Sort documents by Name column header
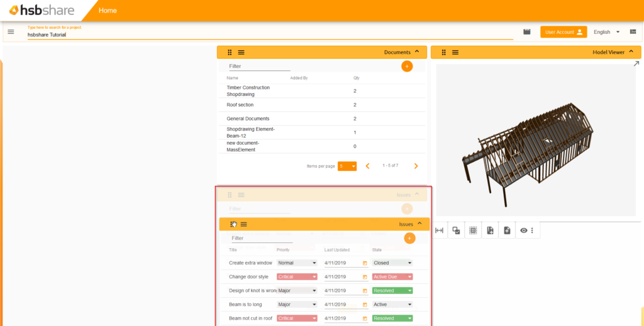Viewport: 644px width, 326px height. pyautogui.click(x=232, y=78)
